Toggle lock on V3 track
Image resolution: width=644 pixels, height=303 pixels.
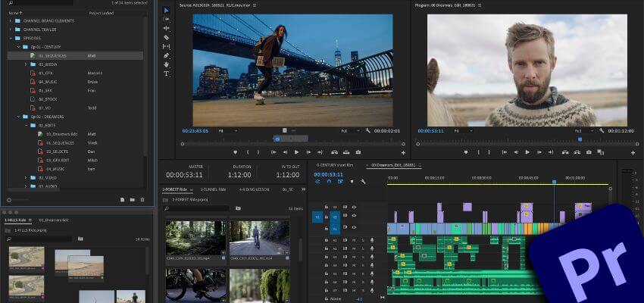point(326,207)
